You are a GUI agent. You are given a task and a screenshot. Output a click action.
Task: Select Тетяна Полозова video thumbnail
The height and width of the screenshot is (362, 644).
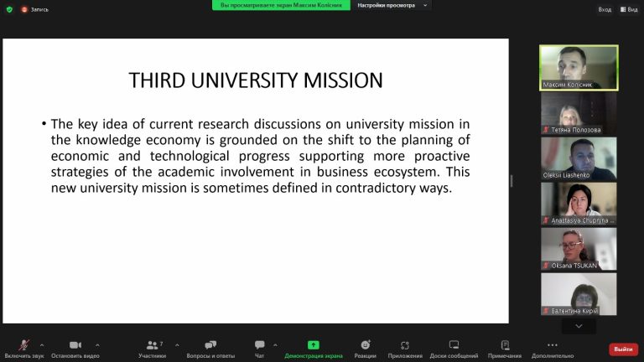pyautogui.click(x=579, y=113)
